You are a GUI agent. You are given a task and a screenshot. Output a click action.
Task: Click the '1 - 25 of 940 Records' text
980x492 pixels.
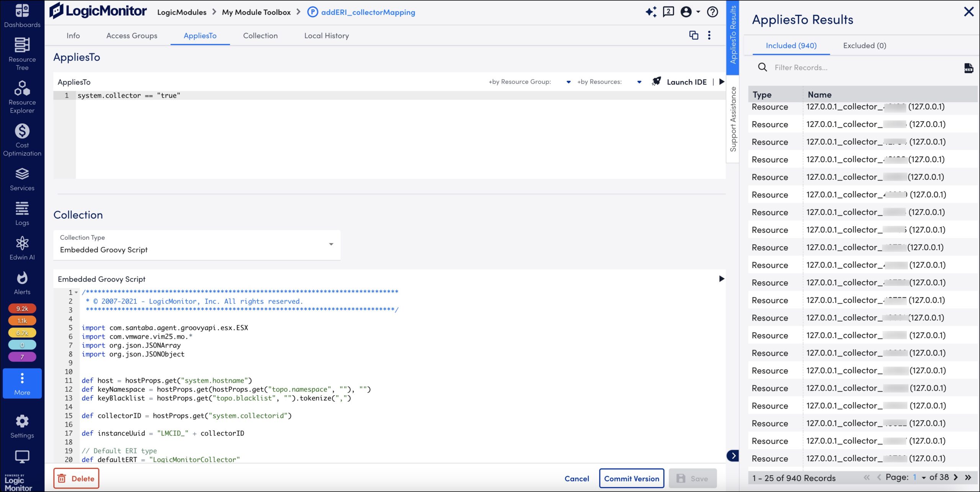coord(794,478)
